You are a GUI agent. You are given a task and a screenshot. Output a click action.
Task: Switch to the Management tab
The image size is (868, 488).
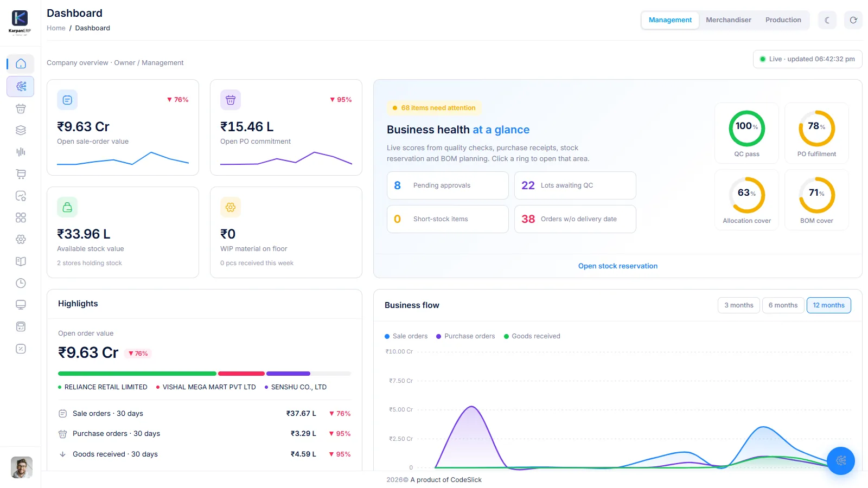(x=670, y=20)
